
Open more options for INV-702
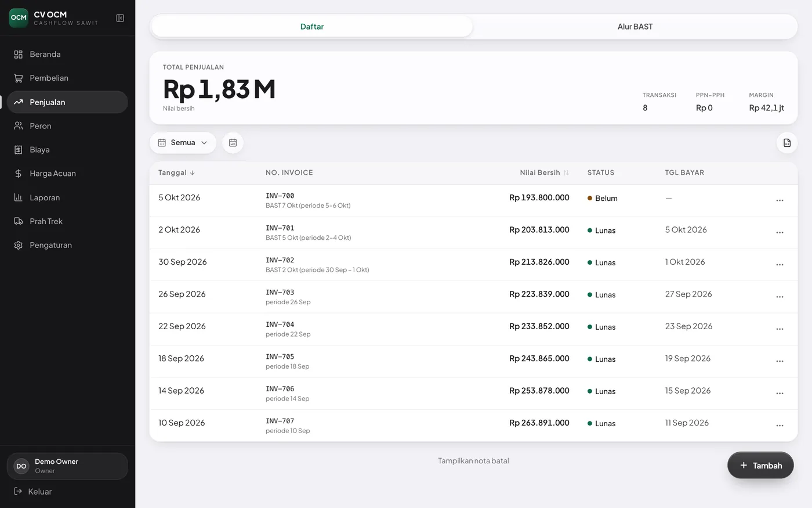(780, 265)
